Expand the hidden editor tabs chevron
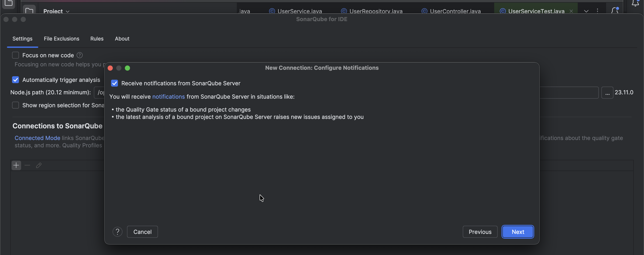 coord(586,11)
